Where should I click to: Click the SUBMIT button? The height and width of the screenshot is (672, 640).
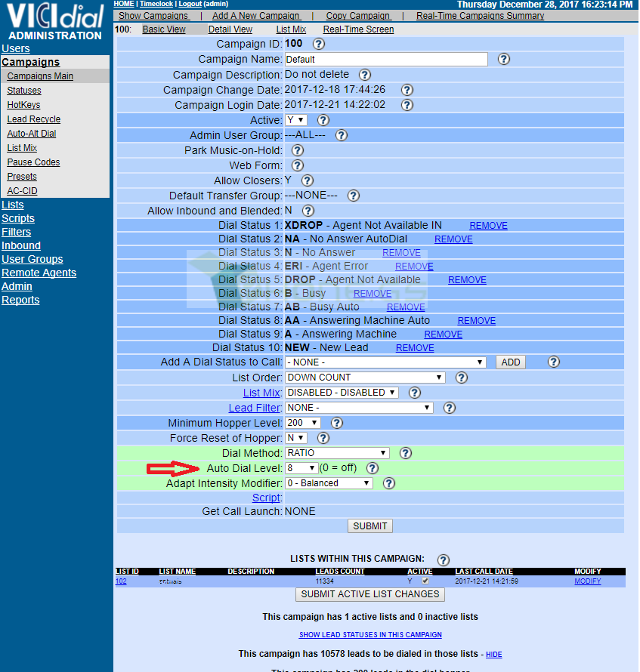click(369, 526)
